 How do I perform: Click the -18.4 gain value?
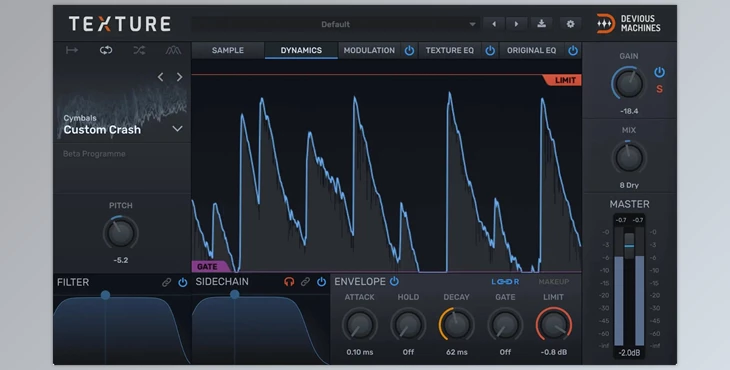tap(629, 111)
